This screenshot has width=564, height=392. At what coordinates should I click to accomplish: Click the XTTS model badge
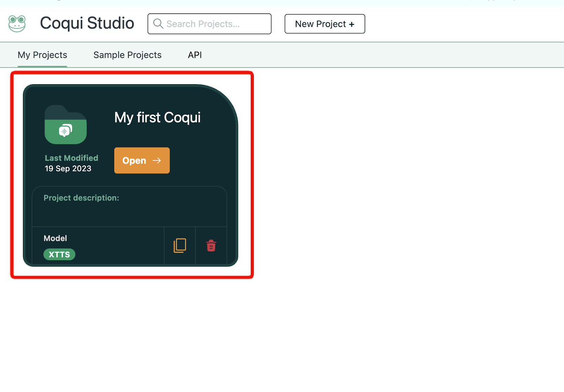coord(59,254)
